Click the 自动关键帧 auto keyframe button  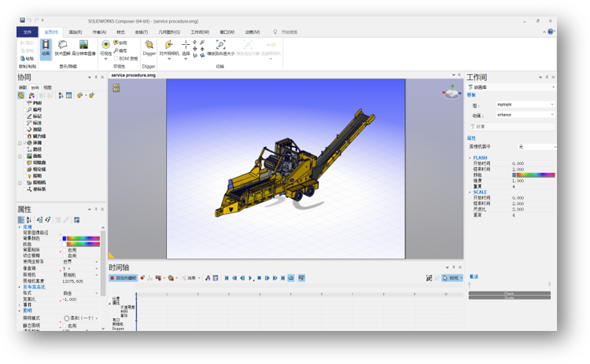124,278
